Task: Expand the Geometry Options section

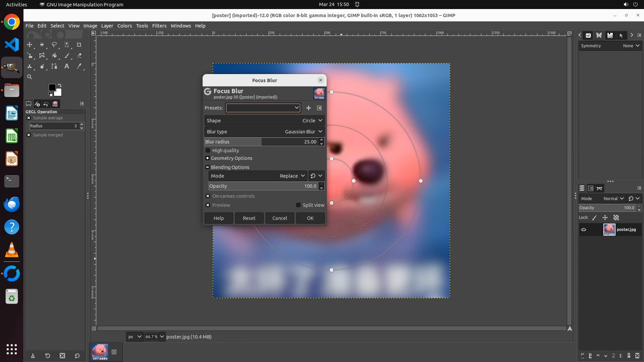Action: pos(207,158)
